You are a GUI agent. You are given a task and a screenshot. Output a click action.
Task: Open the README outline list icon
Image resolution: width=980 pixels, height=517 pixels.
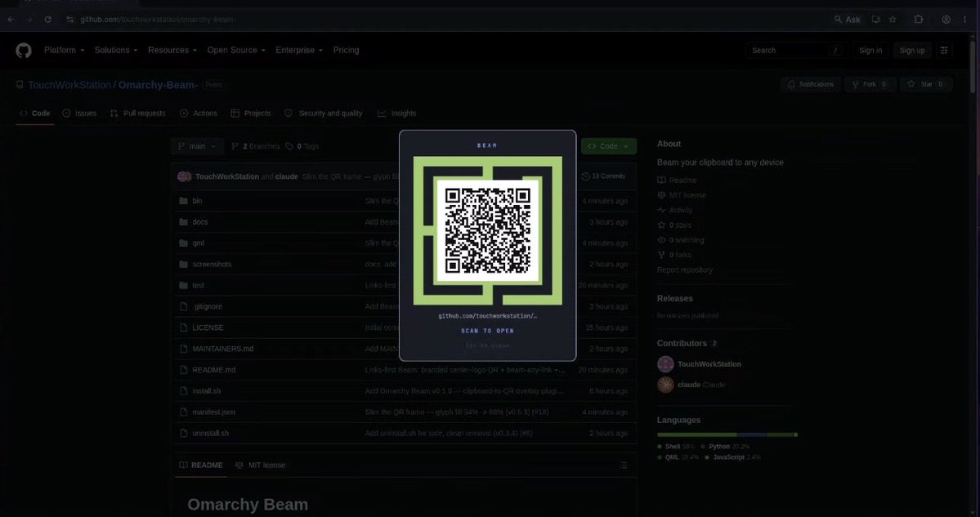(x=623, y=466)
